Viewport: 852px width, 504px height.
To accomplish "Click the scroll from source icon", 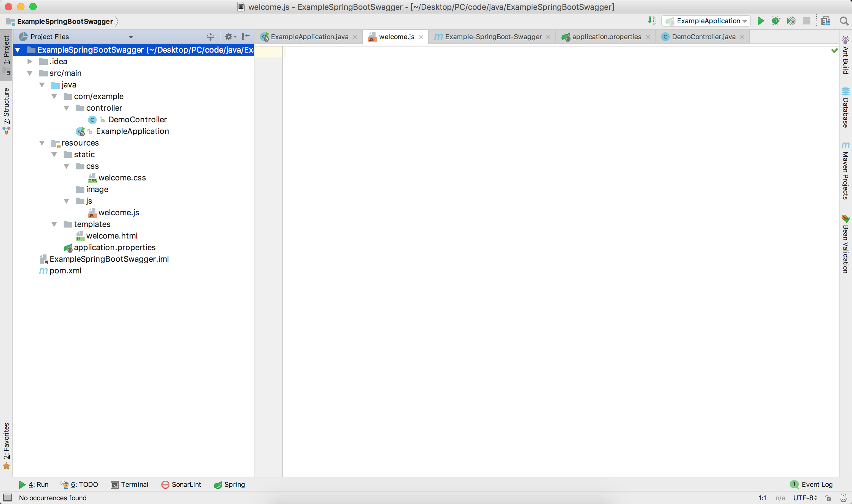I will [x=210, y=37].
